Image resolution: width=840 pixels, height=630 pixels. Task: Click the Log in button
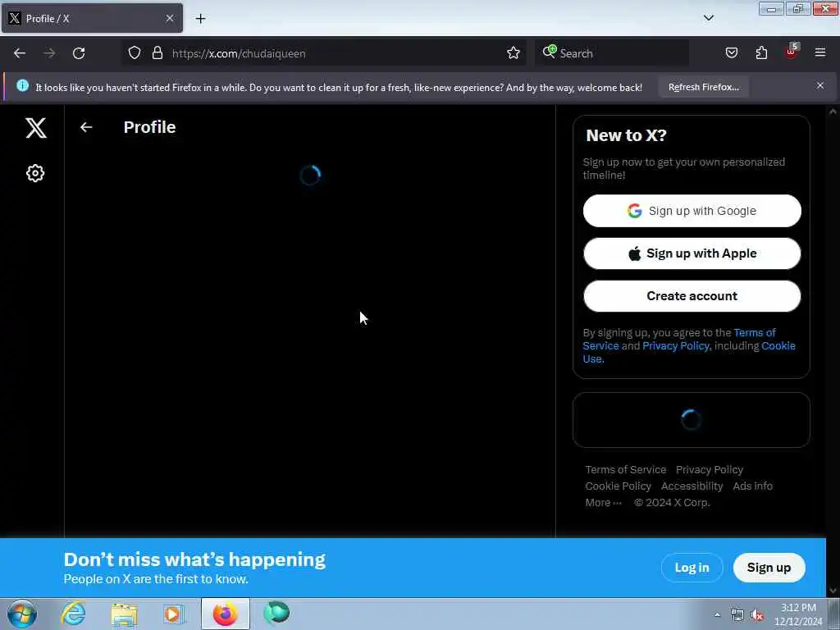click(692, 568)
